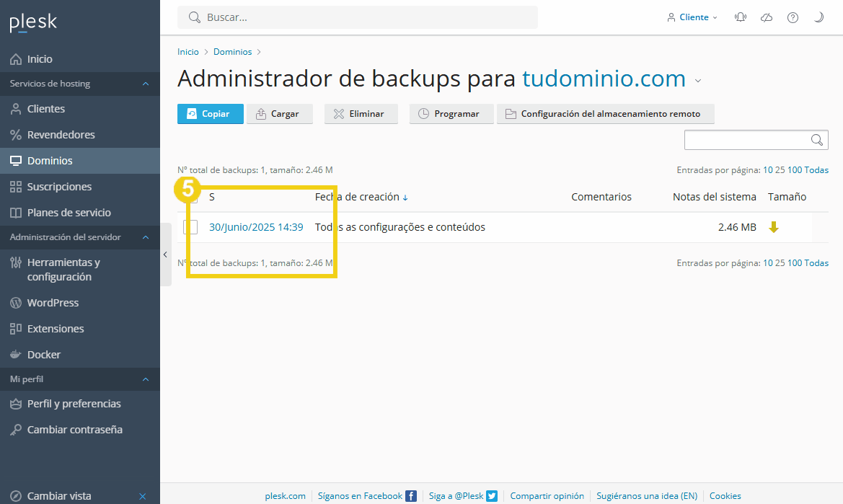The width and height of the screenshot is (843, 504).
Task: Open Cookies footer link
Action: pos(725,496)
